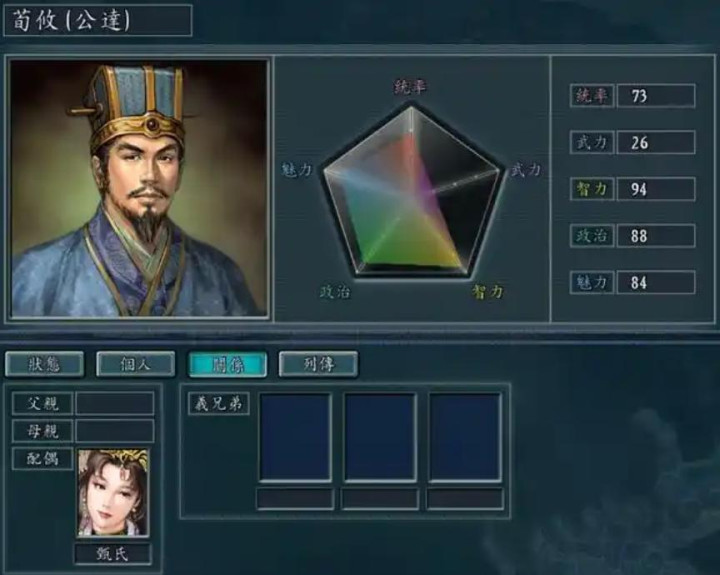Switch to the 個人 tab
720x575 pixels.
tap(135, 364)
